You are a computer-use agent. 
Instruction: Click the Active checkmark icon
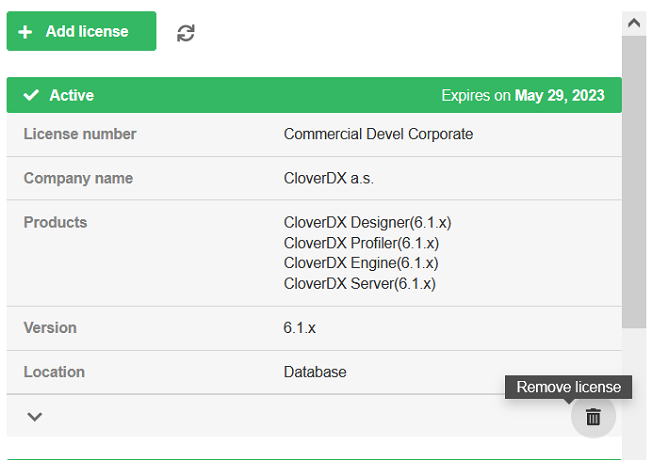[31, 95]
